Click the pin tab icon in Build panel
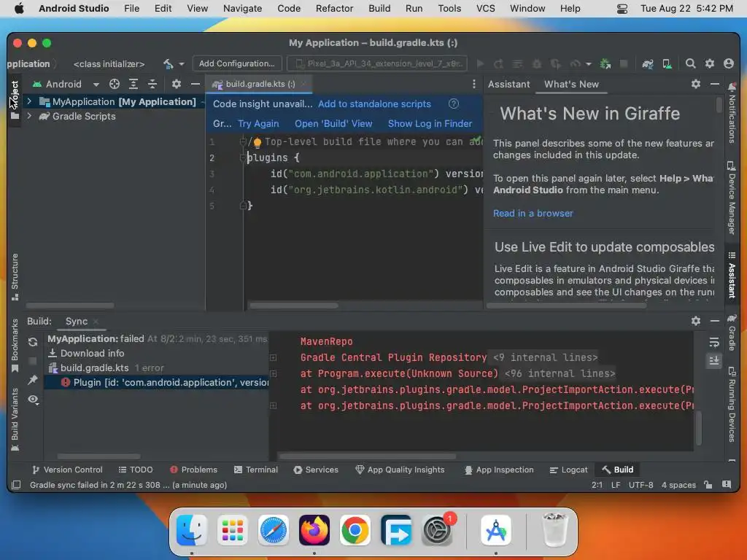Screen dimensions: 747x560 tap(32, 379)
